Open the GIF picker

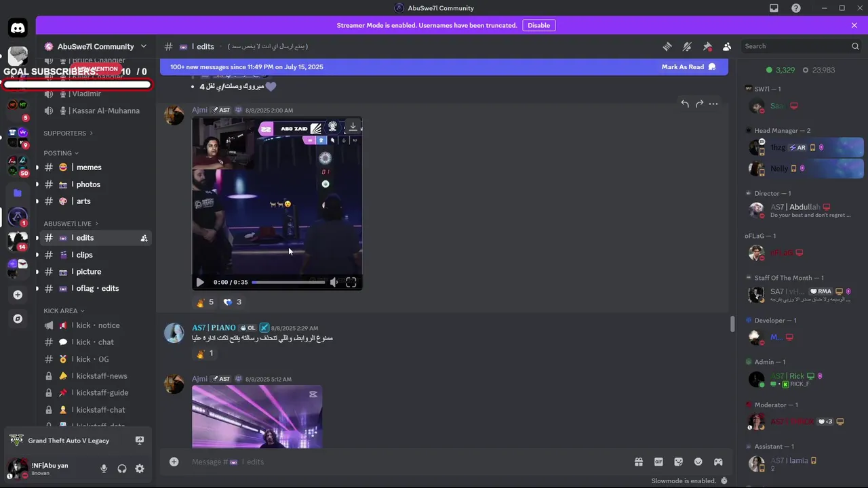click(x=658, y=462)
